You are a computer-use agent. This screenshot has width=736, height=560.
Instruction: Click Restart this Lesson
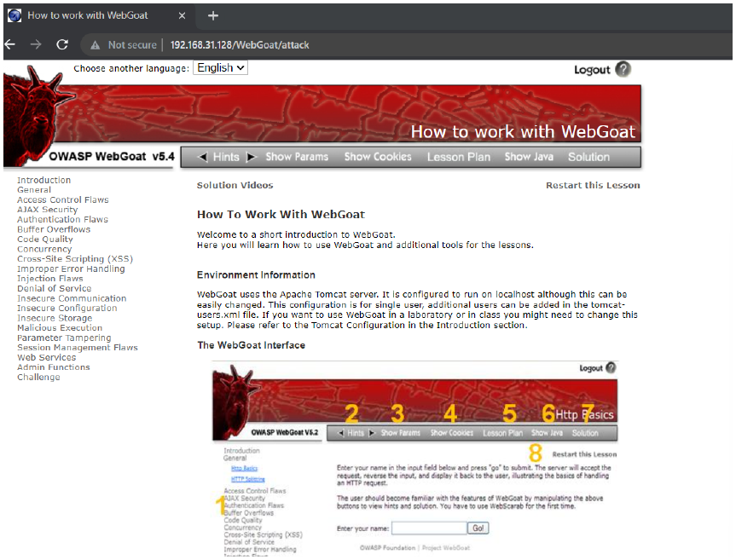pos(593,185)
